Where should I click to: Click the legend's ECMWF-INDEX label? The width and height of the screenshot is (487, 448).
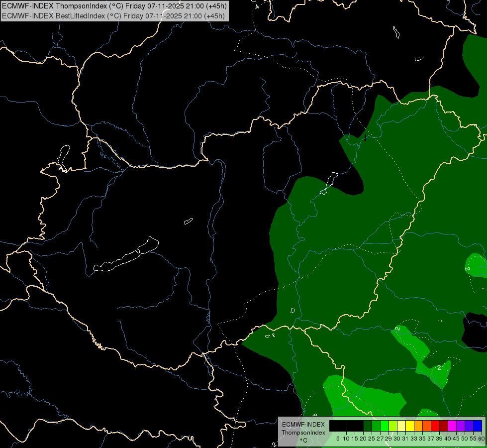tap(303, 425)
